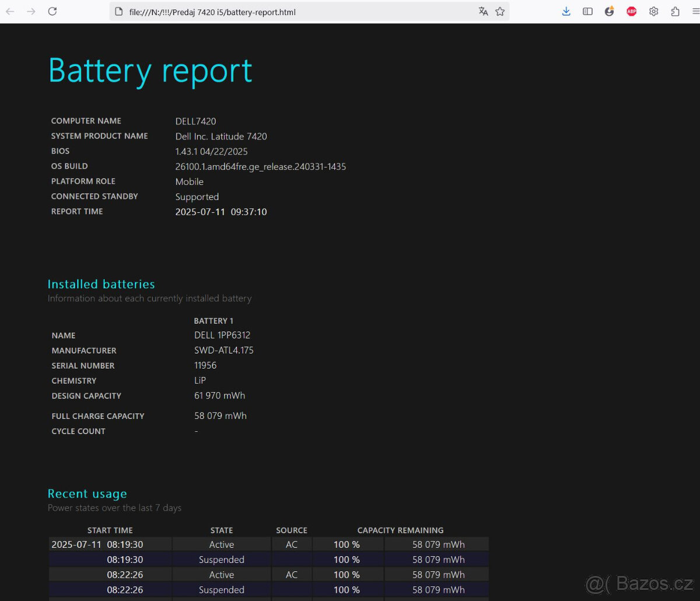
Task: Select the Suspended row at 08:19:30
Action: tap(222, 559)
